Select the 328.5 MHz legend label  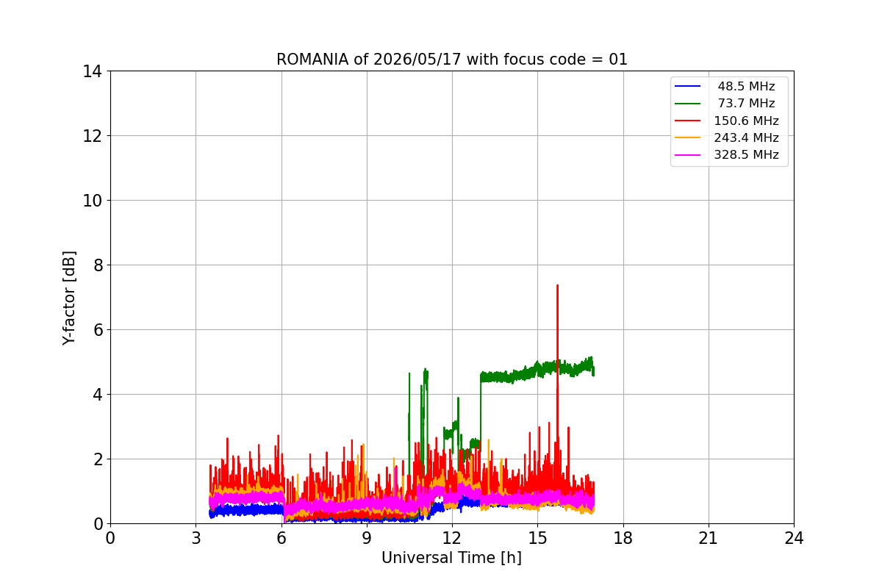coord(746,155)
